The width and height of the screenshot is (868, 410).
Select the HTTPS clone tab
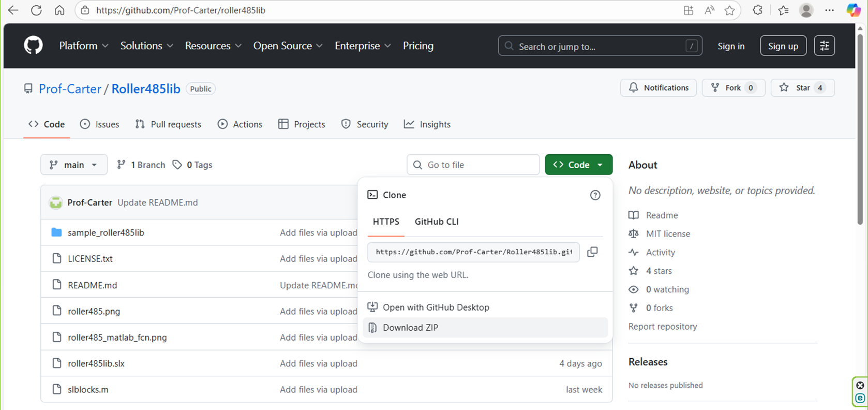(386, 222)
